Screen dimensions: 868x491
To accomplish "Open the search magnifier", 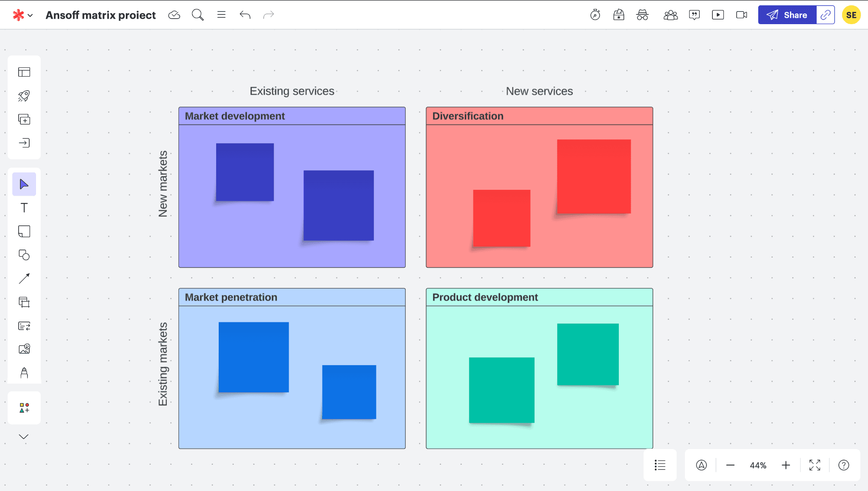I will pos(198,15).
